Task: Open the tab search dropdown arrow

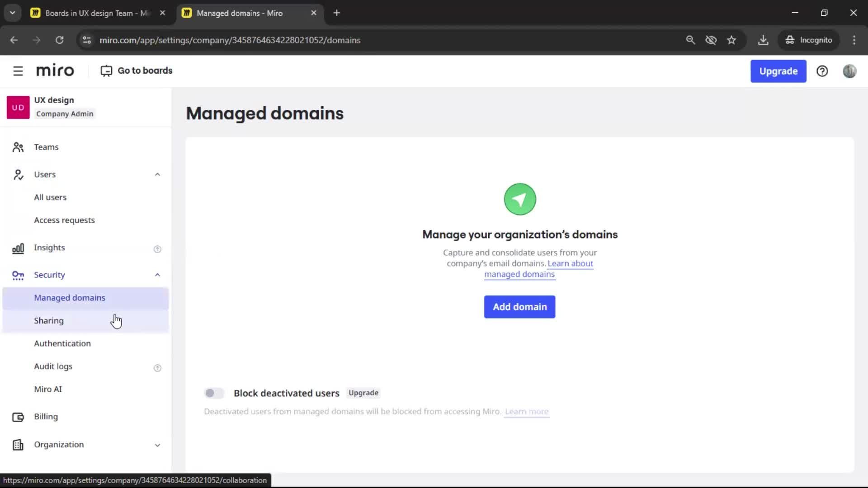Action: click(x=12, y=13)
